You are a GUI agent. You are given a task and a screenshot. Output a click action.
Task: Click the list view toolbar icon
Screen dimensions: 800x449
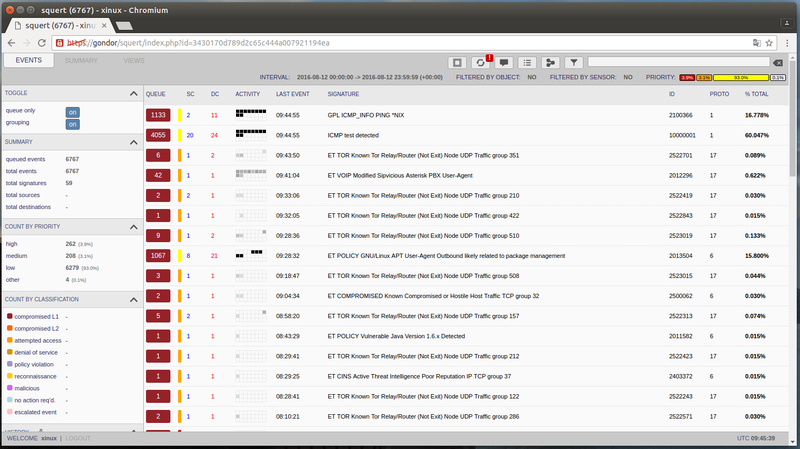[529, 62]
